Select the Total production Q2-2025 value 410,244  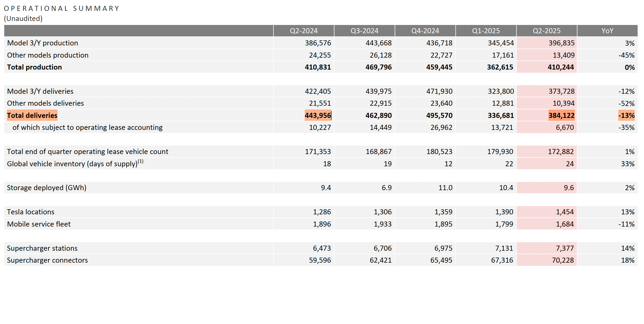pos(560,67)
